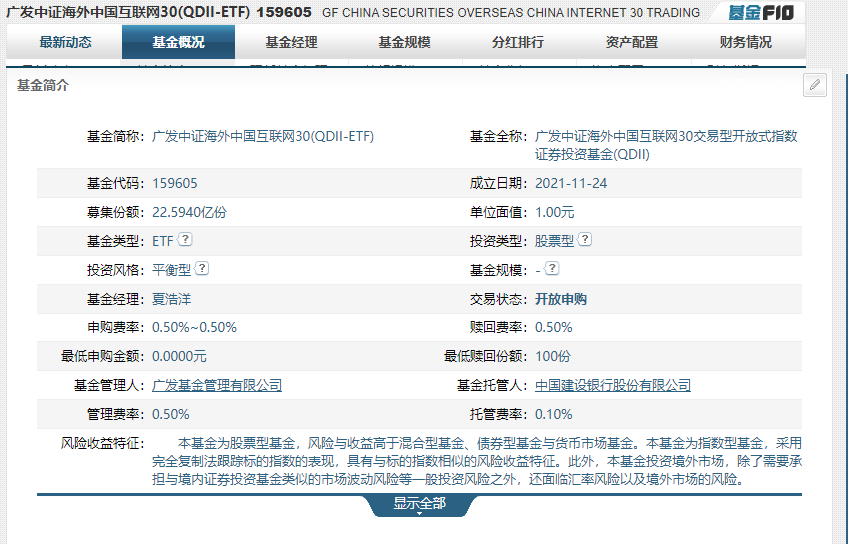
Task: Switch to the 最新动态 tab
Action: tap(65, 42)
